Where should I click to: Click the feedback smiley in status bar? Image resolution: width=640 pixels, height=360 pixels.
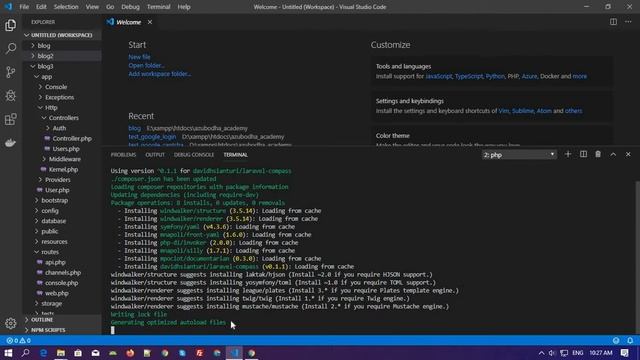pos(616,340)
